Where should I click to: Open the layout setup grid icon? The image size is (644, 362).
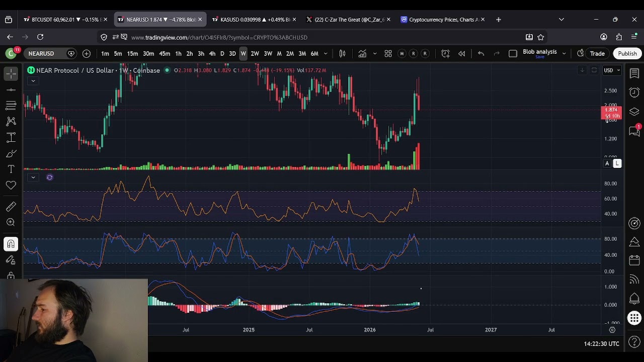coord(388,54)
